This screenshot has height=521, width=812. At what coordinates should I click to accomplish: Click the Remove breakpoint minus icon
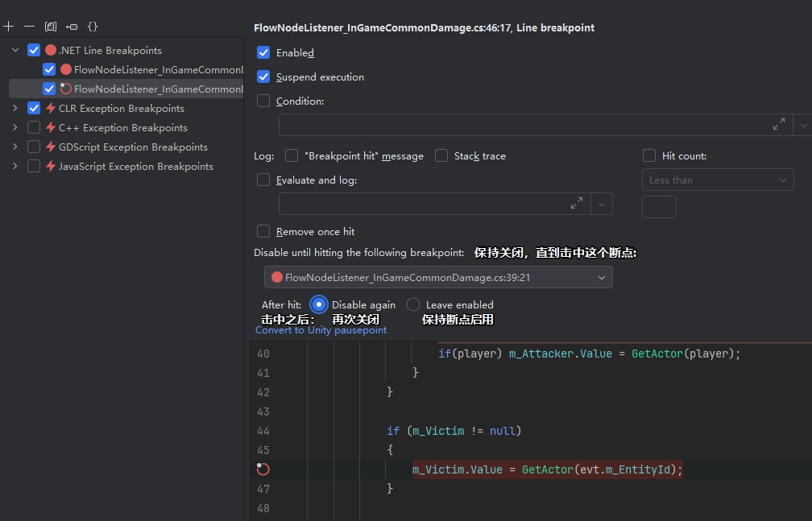point(30,27)
